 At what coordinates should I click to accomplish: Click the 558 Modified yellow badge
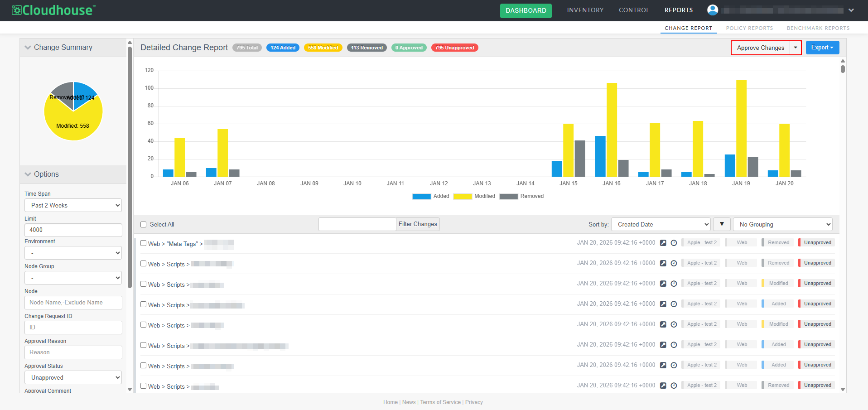click(x=323, y=48)
